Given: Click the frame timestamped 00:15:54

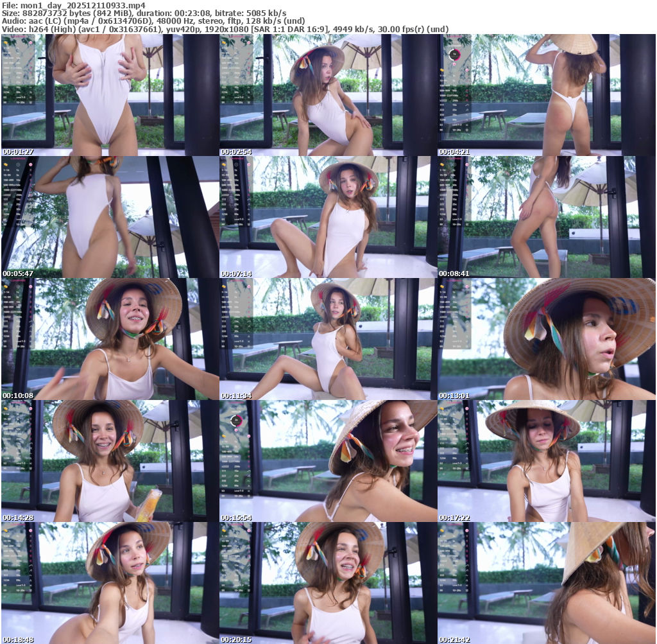Looking at the screenshot, I should [x=328, y=461].
